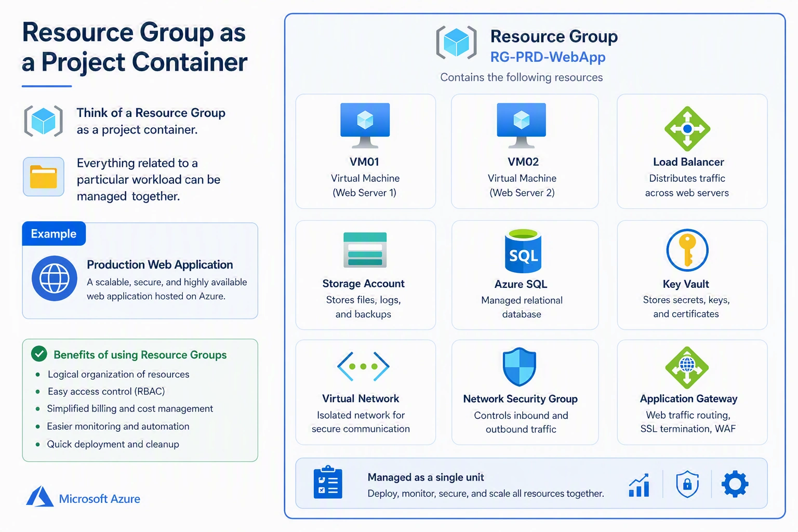Screen dimensions: 798x532
Task: Click the "Controls inbound and outbound traffic" description
Action: 521,422
